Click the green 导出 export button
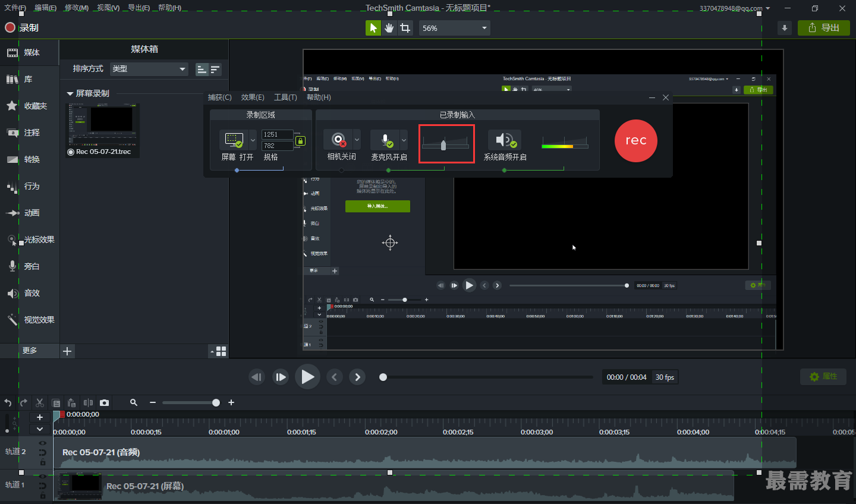 coord(824,28)
